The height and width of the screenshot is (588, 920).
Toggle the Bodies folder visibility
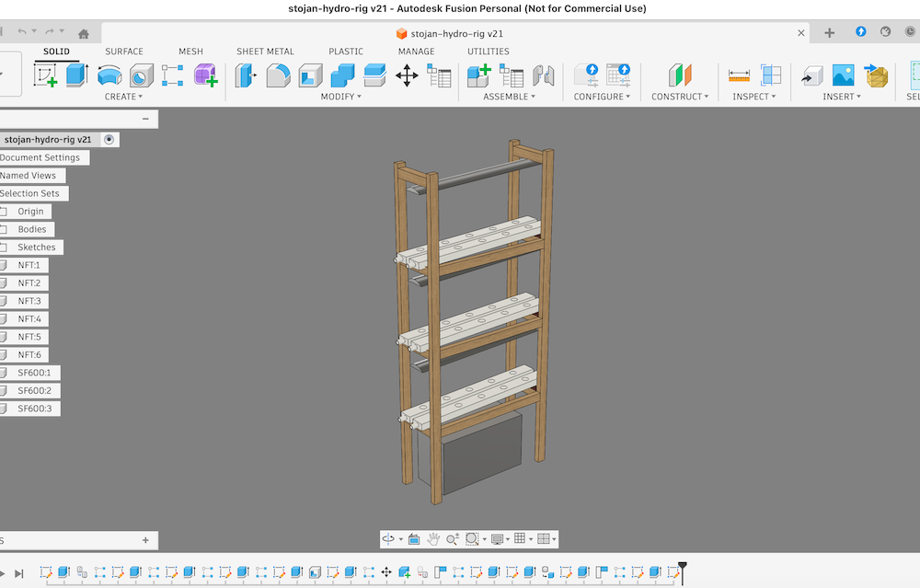coord(4,229)
